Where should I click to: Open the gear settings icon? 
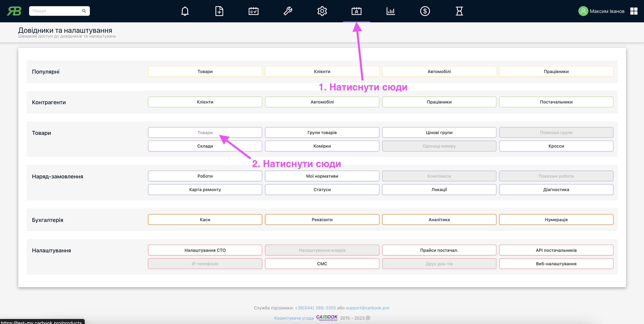click(322, 11)
